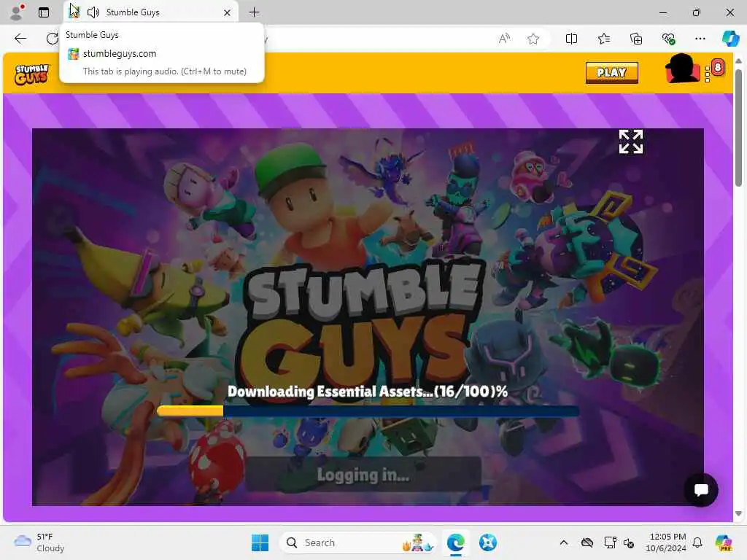
Task: Open the blue pinwheel taskbar app icon
Action: [x=488, y=542]
